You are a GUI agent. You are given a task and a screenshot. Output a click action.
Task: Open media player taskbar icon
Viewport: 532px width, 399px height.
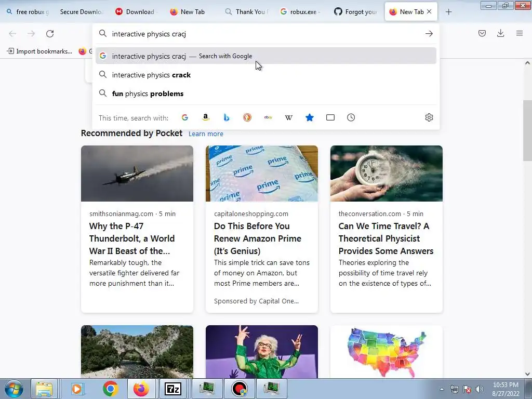[78, 389]
